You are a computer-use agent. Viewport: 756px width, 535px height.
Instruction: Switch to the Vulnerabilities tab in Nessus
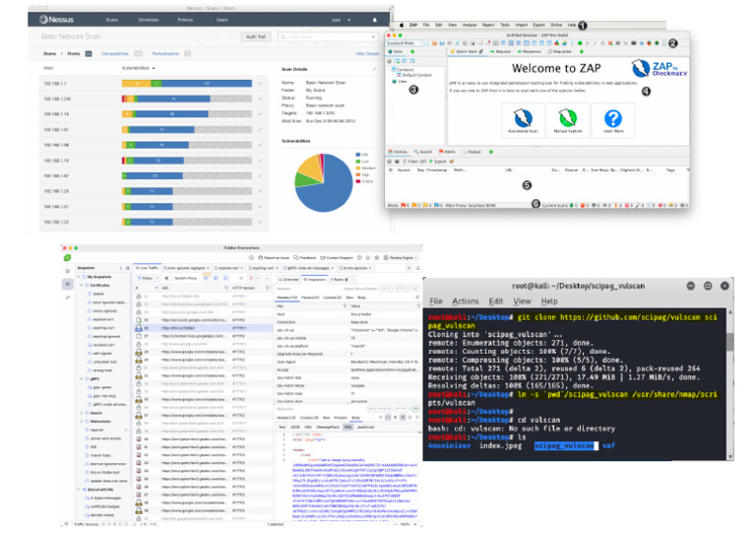[x=115, y=53]
